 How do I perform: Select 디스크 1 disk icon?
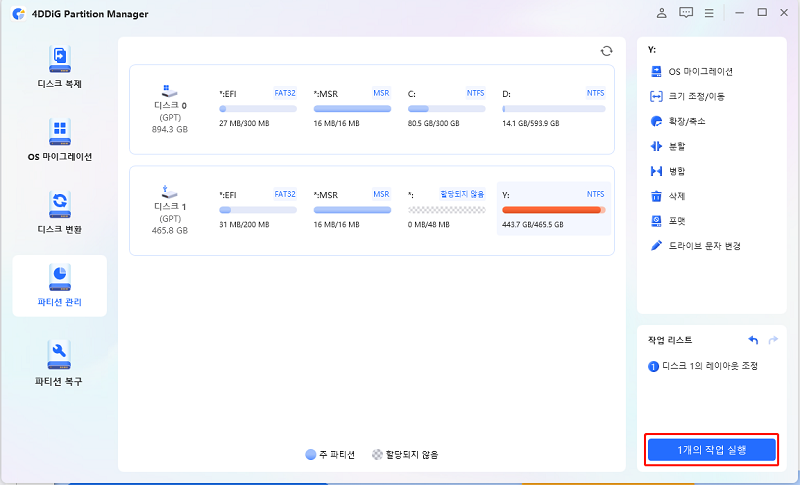tap(169, 192)
